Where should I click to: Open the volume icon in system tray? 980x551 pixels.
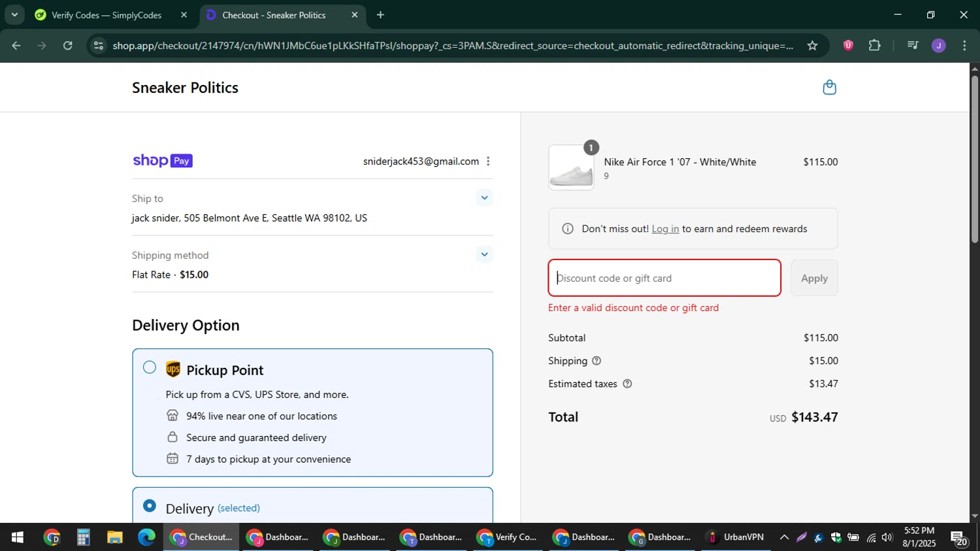point(887,537)
